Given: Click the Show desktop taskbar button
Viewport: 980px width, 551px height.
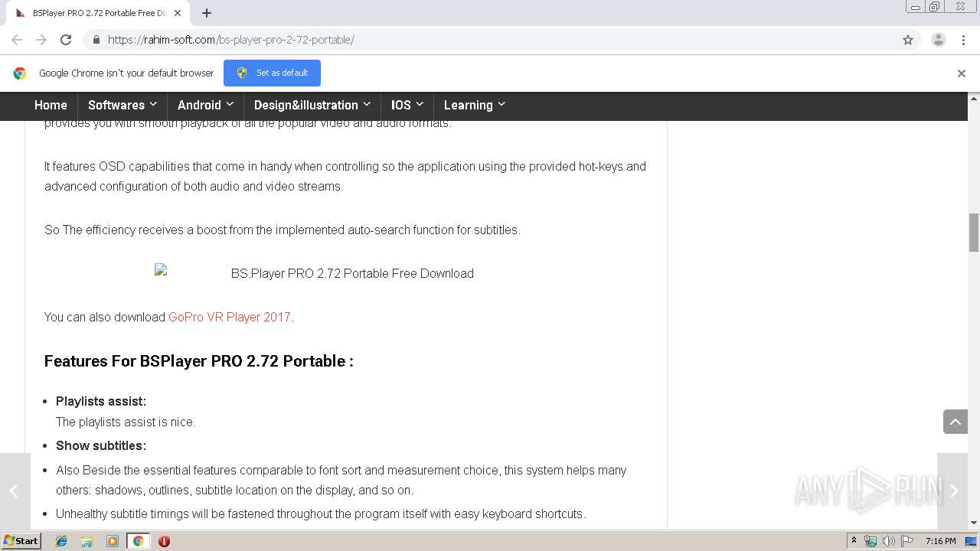Looking at the screenshot, I should pyautogui.click(x=972, y=541).
